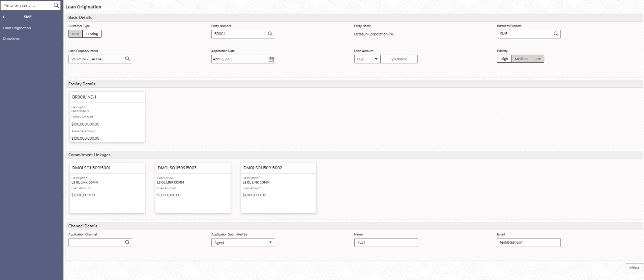Click the back arrow beside SME

(x=4, y=17)
